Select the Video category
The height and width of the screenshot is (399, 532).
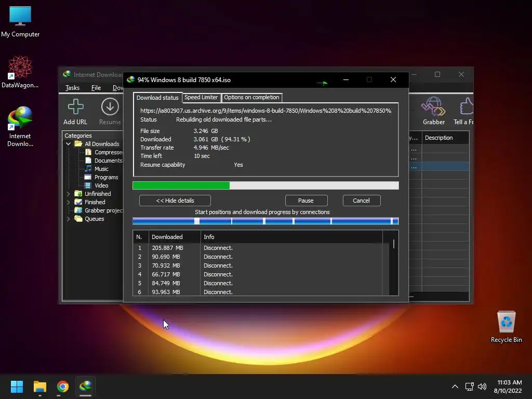[96, 185]
